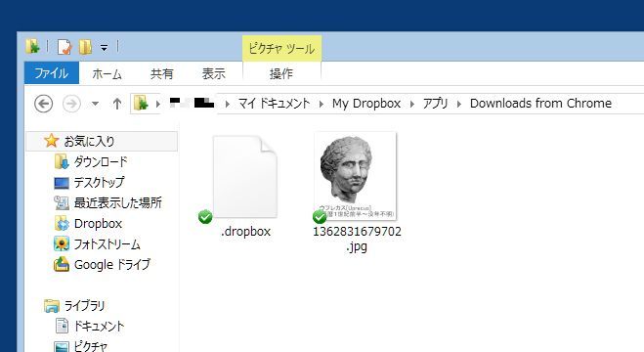Click the sync checkmark on the jpg file
644x352 pixels.
coord(320,216)
